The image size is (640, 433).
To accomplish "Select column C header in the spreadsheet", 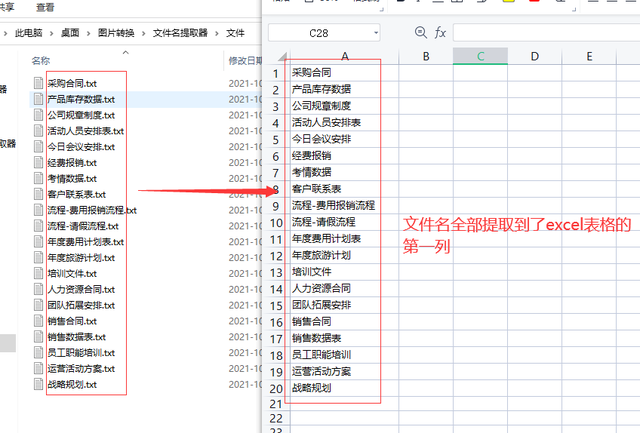I will (x=480, y=56).
